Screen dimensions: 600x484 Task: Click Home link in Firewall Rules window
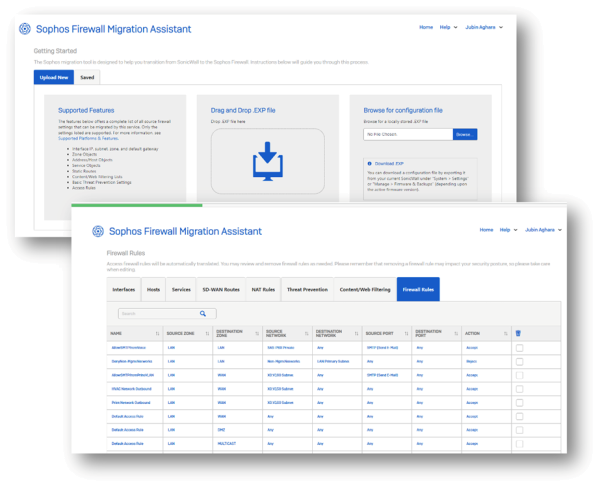click(486, 230)
